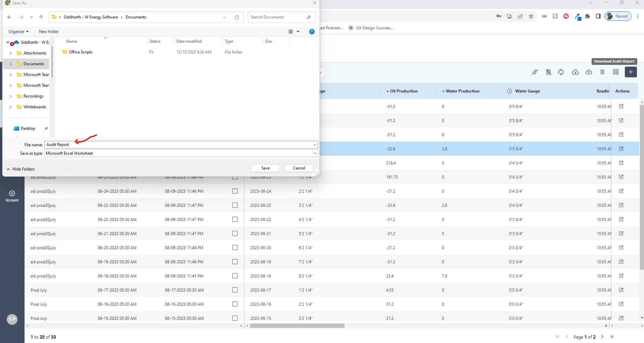Click the File name text field
The height and width of the screenshot is (343, 644).
coord(178,145)
